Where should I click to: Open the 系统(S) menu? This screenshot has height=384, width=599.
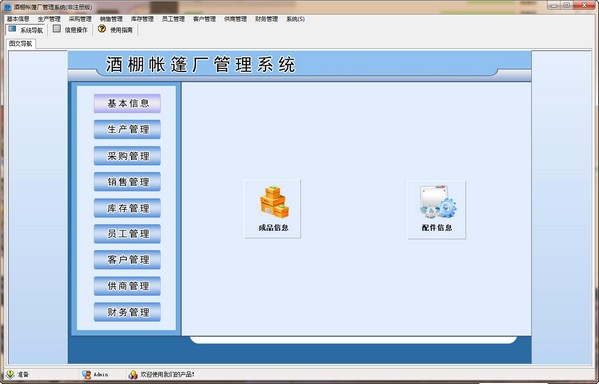click(296, 19)
